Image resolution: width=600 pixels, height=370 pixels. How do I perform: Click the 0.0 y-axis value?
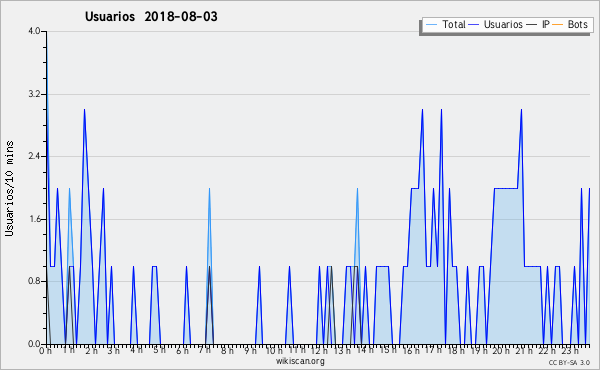click(x=34, y=344)
